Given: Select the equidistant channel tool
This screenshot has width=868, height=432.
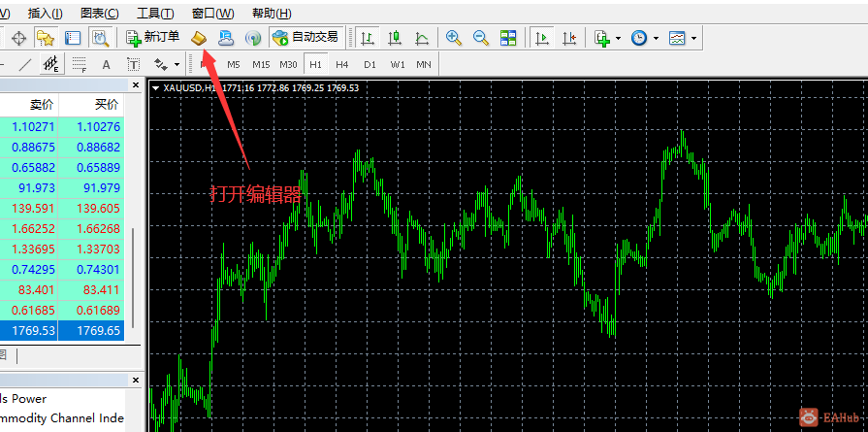Looking at the screenshot, I should [x=52, y=65].
